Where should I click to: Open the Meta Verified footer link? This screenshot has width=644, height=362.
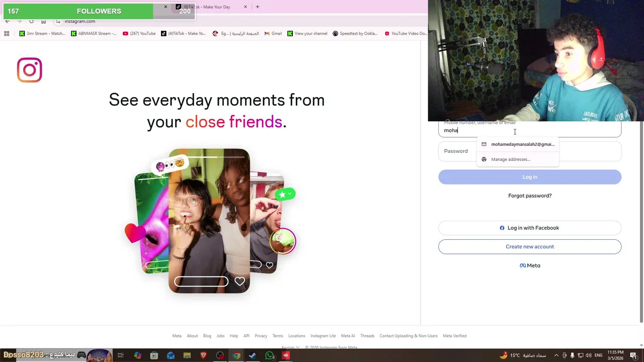[455, 336]
